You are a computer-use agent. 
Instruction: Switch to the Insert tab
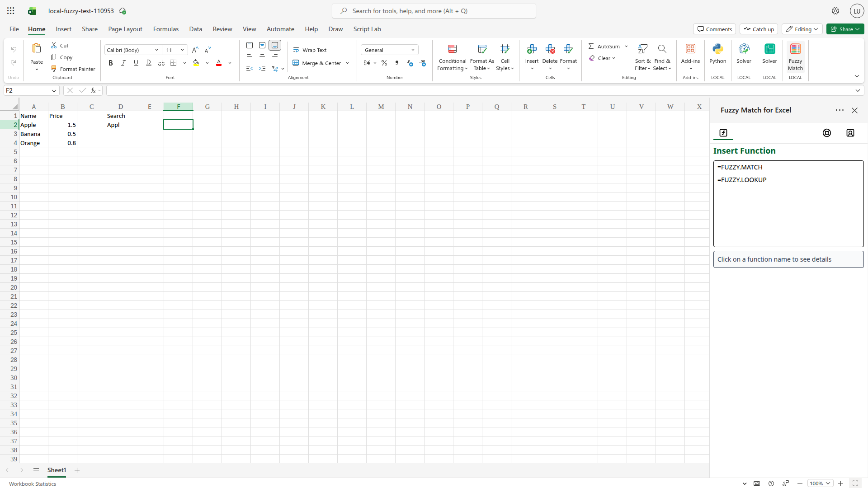point(63,29)
